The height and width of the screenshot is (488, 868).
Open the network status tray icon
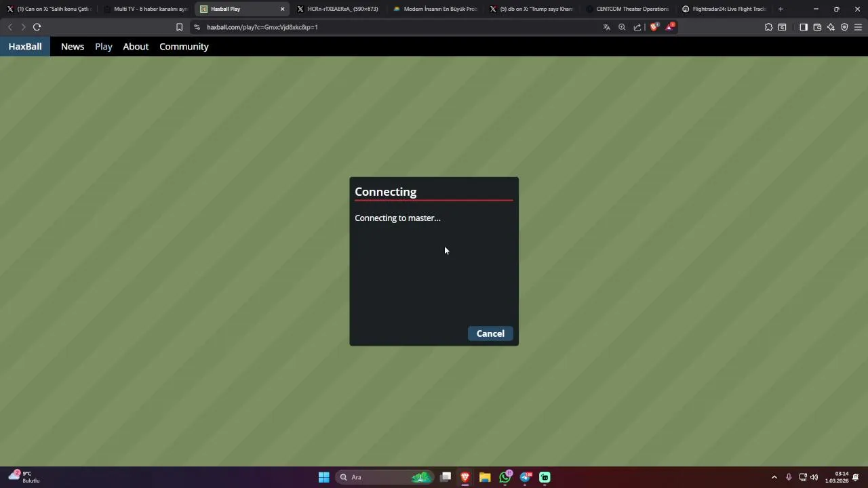[x=803, y=477]
